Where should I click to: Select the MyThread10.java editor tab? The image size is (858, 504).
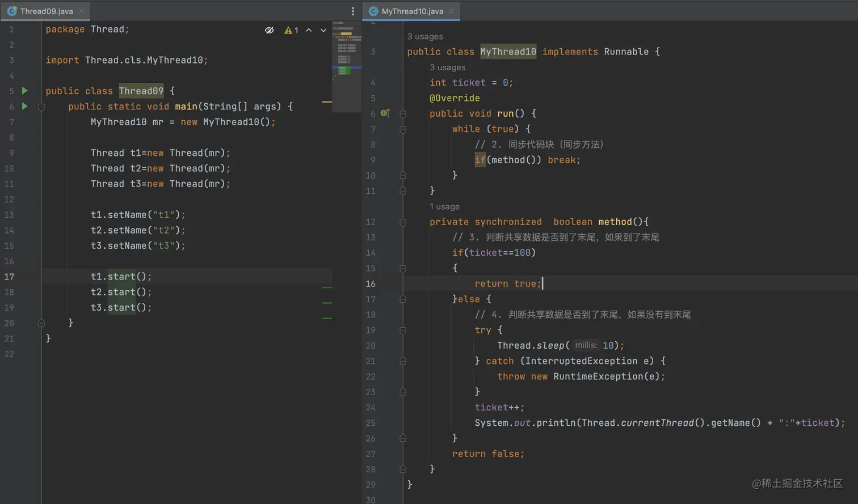[411, 11]
